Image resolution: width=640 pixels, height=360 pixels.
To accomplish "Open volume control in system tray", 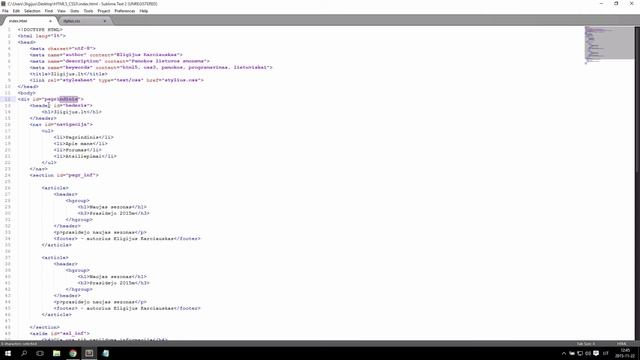I will pyautogui.click(x=588, y=353).
